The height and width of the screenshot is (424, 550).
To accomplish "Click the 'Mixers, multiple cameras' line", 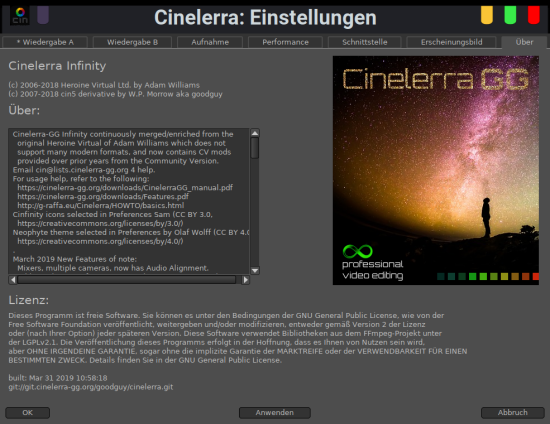I will click(x=113, y=268).
